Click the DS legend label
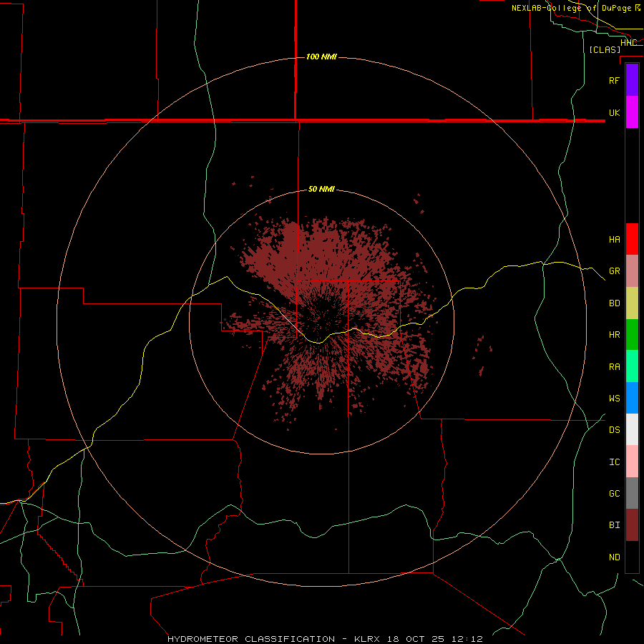This screenshot has width=644, height=644. pos(614,430)
